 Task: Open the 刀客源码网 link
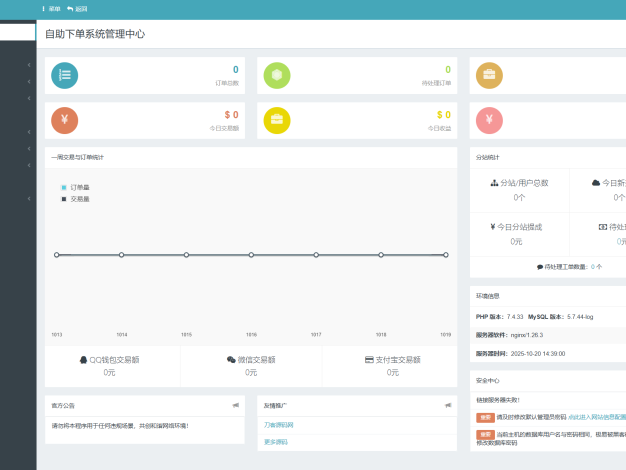tap(279, 425)
